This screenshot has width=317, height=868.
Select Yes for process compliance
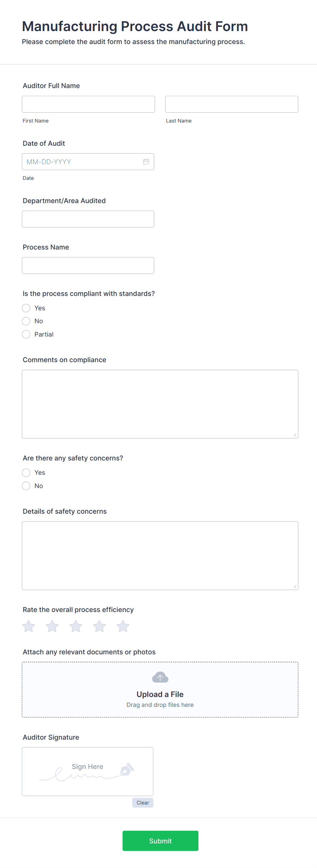pos(26,308)
